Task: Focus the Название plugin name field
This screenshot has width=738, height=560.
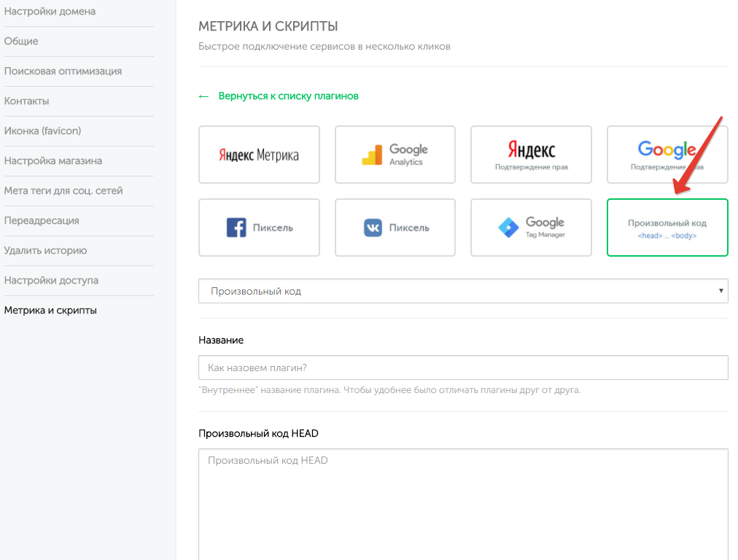Action: [x=463, y=367]
